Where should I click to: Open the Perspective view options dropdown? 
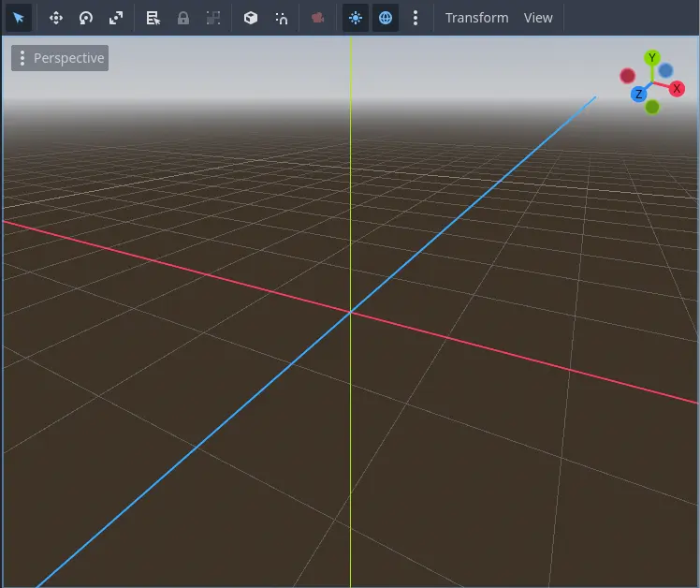[x=60, y=58]
